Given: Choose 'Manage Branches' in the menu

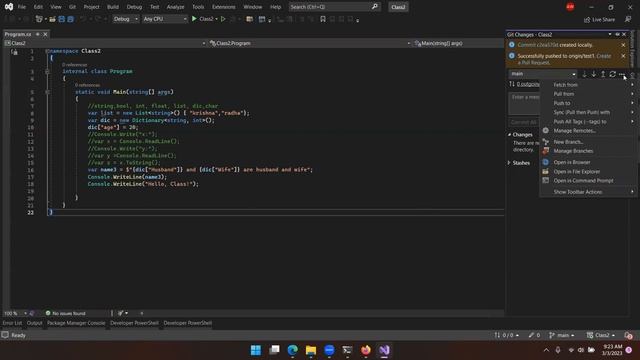Looking at the screenshot, I should click(588, 151).
